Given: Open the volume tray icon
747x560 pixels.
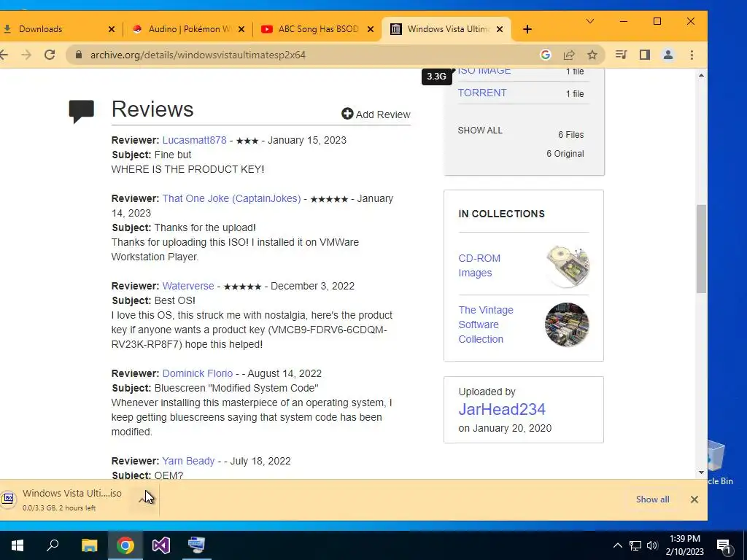Looking at the screenshot, I should (652, 545).
